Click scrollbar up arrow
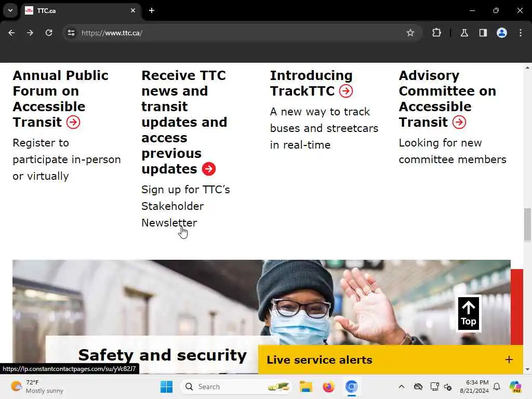 (x=527, y=68)
